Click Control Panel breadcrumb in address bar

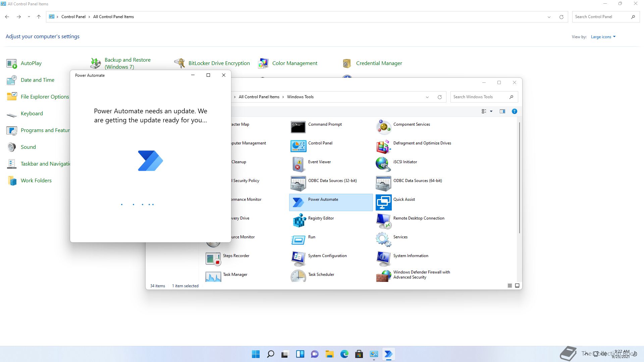(x=73, y=17)
